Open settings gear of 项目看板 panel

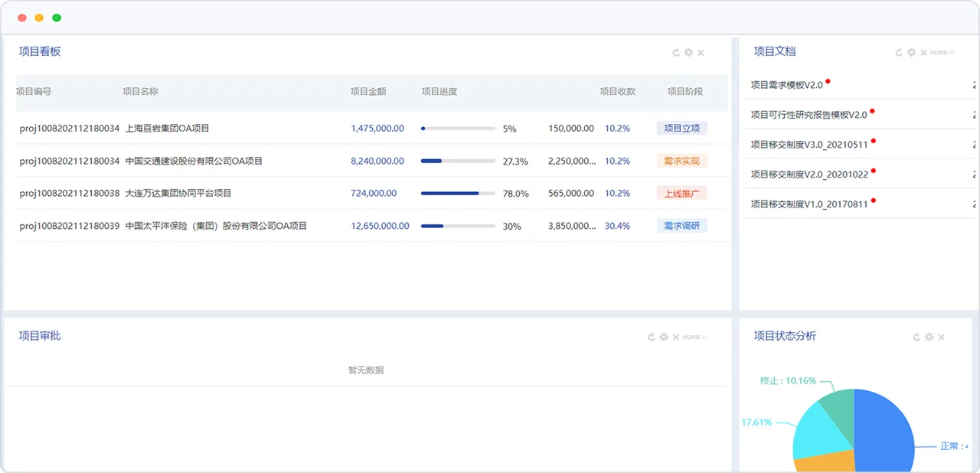pyautogui.click(x=688, y=53)
